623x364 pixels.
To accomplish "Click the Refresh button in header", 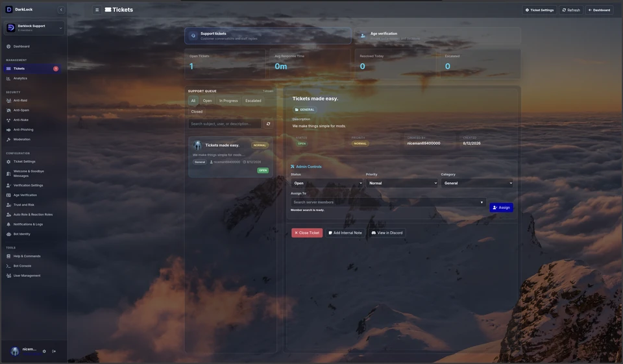I will coord(571,10).
